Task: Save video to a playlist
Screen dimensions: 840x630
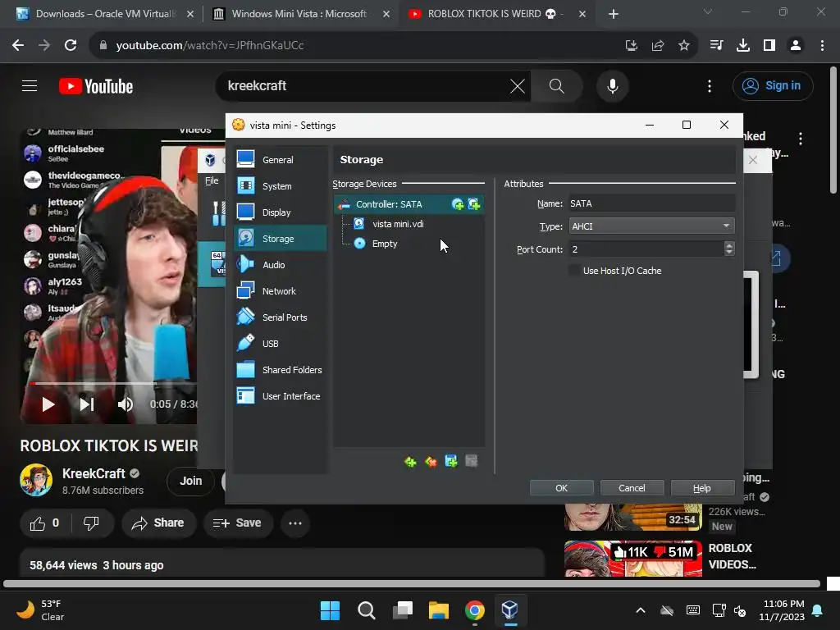Action: coord(238,523)
